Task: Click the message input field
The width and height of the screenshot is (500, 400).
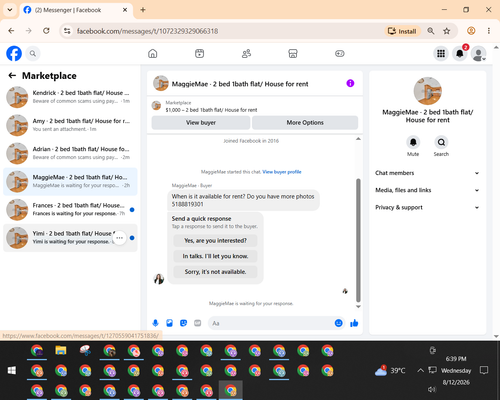Action: [271, 323]
